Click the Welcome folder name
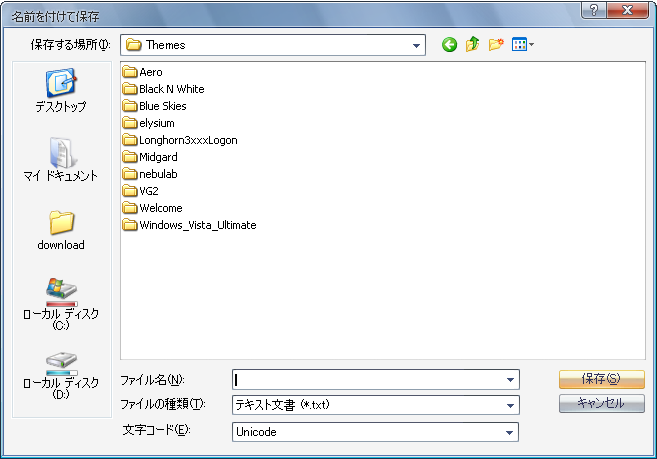This screenshot has height=459, width=657. (161, 208)
